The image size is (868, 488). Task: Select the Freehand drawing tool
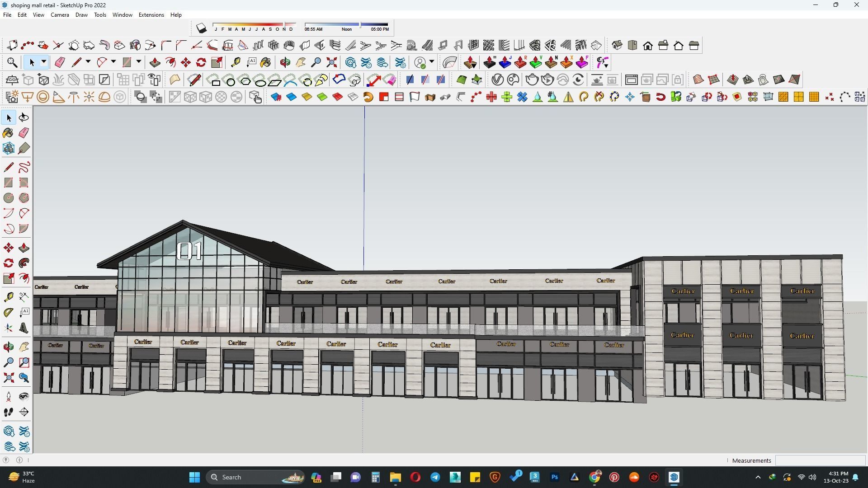tap(24, 167)
